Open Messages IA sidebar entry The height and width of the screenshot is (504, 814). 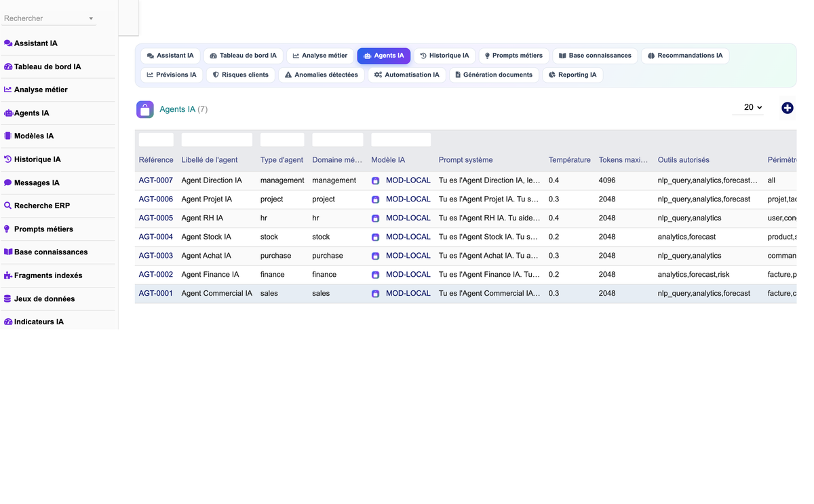31,183
